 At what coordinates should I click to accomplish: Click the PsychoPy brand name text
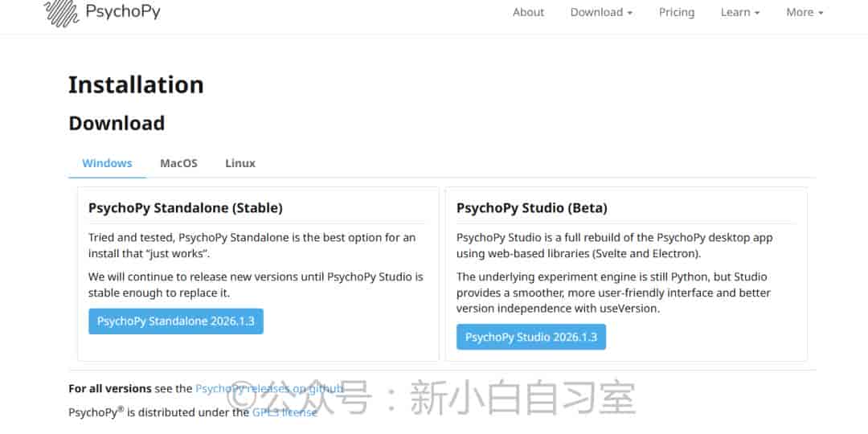123,11
